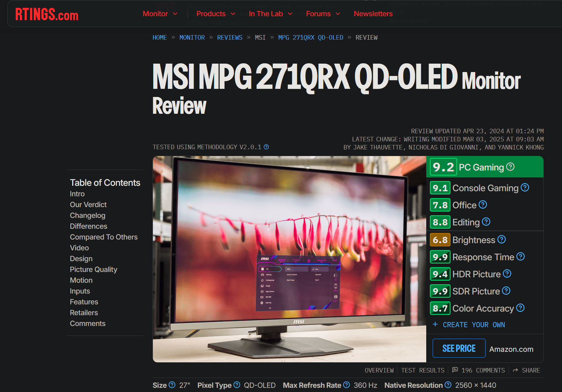Switch to the Test Results tab
This screenshot has width=562, height=392.
423,370
